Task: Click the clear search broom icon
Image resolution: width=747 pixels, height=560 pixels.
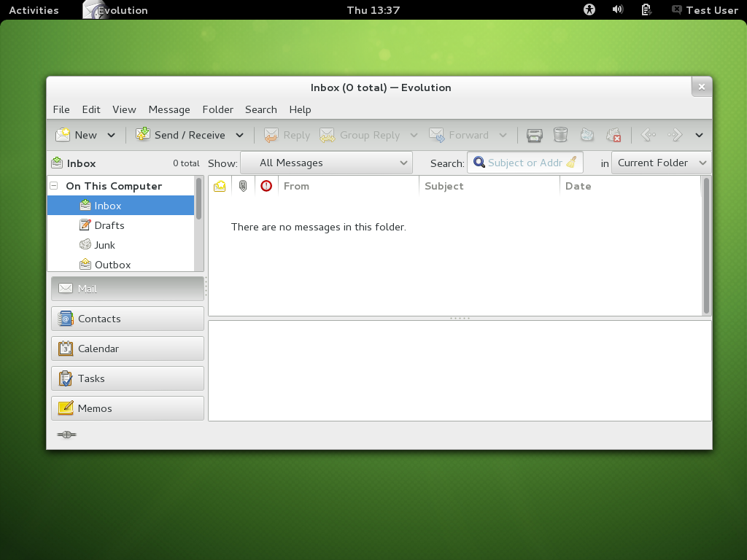Action: [572, 163]
